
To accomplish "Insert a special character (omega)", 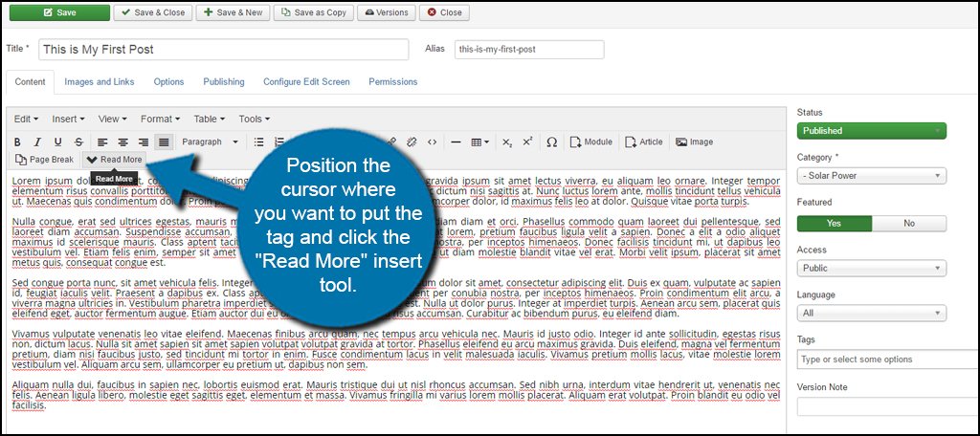I will pos(552,142).
